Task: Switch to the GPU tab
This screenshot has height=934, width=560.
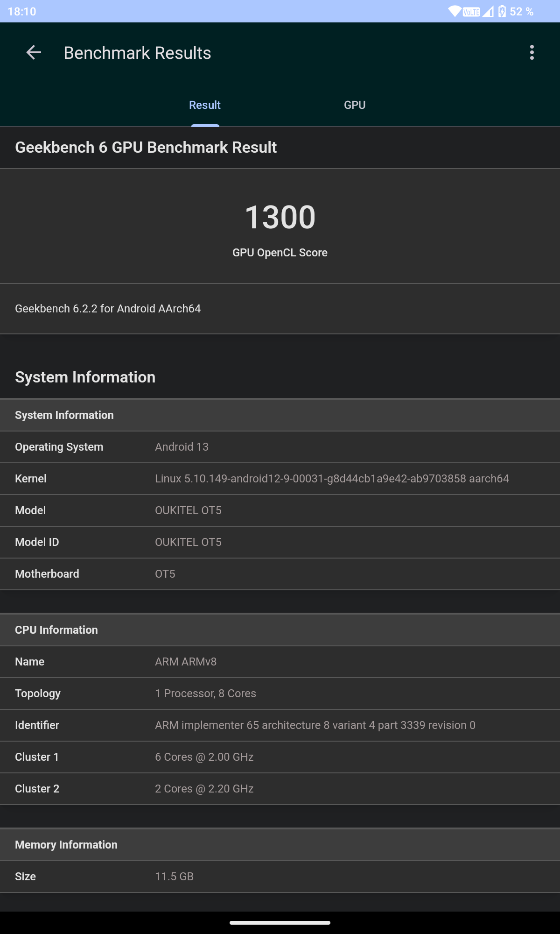Action: pyautogui.click(x=355, y=105)
